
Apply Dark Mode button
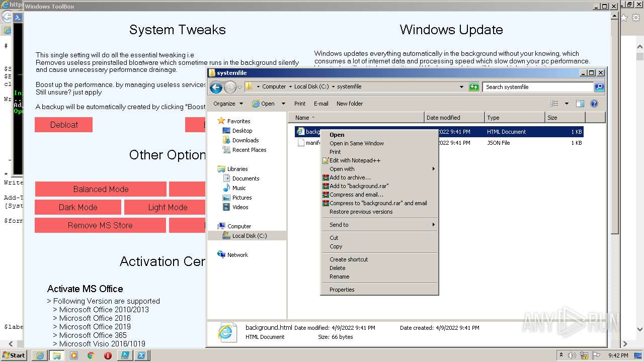coord(78,207)
